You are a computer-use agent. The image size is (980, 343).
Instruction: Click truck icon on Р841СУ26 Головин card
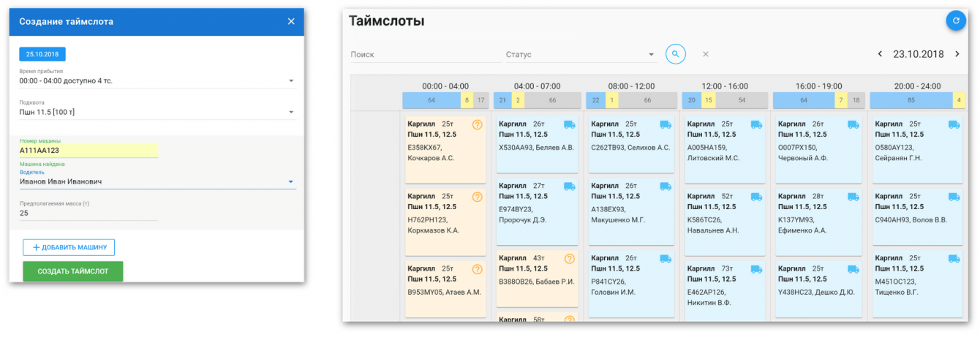[666, 258]
